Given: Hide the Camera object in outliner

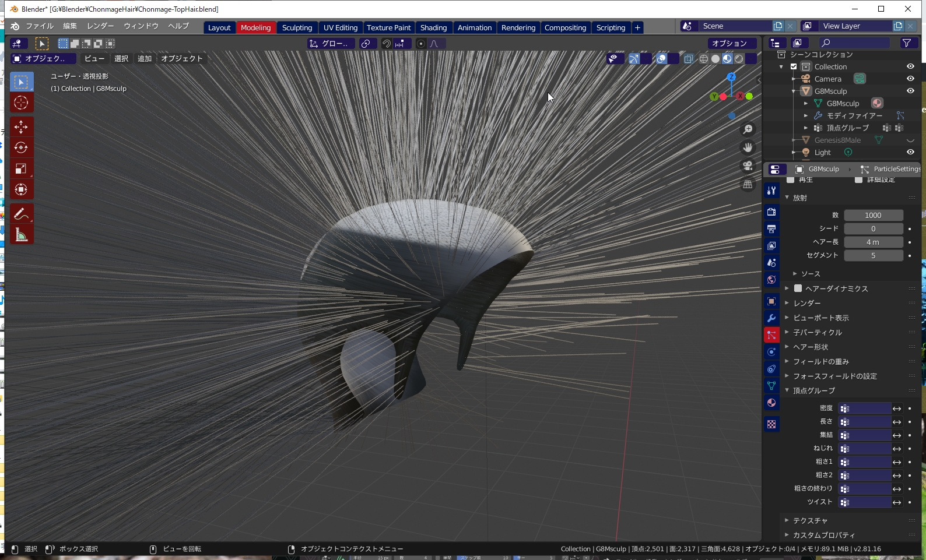Looking at the screenshot, I should pyautogui.click(x=910, y=79).
